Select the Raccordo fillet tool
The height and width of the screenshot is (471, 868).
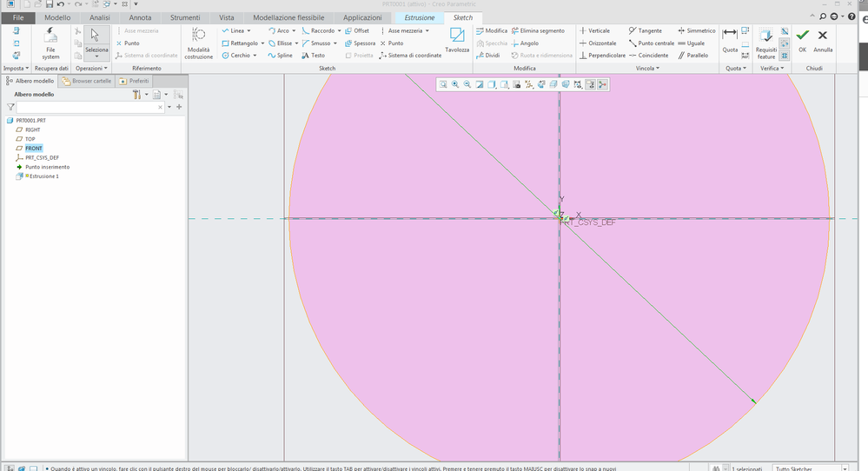(x=318, y=31)
